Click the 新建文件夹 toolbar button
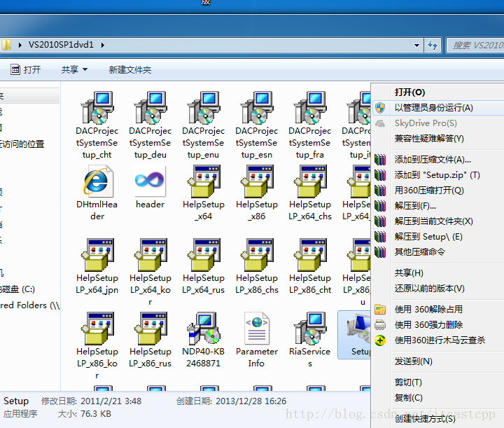 pos(130,69)
